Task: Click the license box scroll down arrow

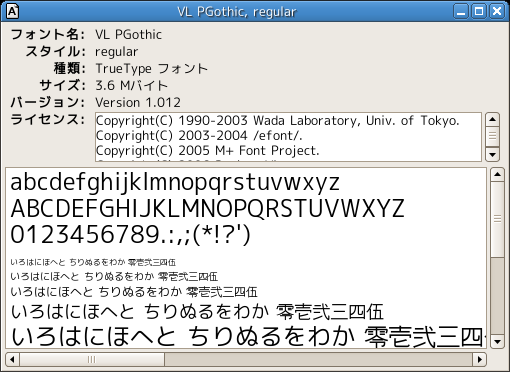Action: tap(492, 155)
